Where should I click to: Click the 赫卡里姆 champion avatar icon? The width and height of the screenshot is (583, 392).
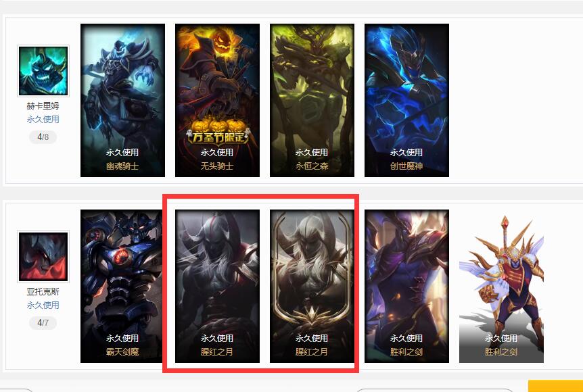click(x=43, y=70)
